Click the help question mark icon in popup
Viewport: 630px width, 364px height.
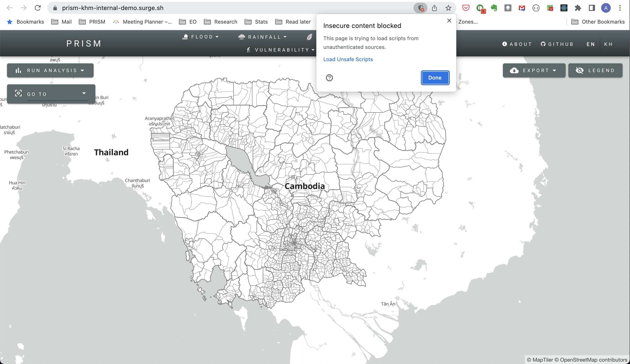pyautogui.click(x=329, y=78)
